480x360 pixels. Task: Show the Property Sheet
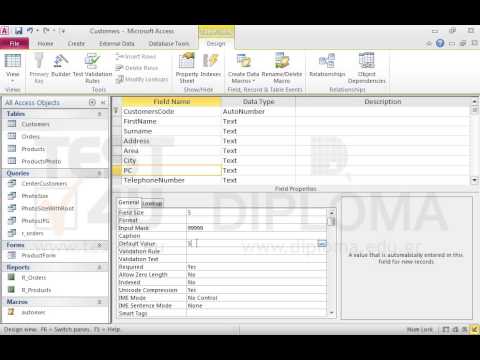(187, 68)
